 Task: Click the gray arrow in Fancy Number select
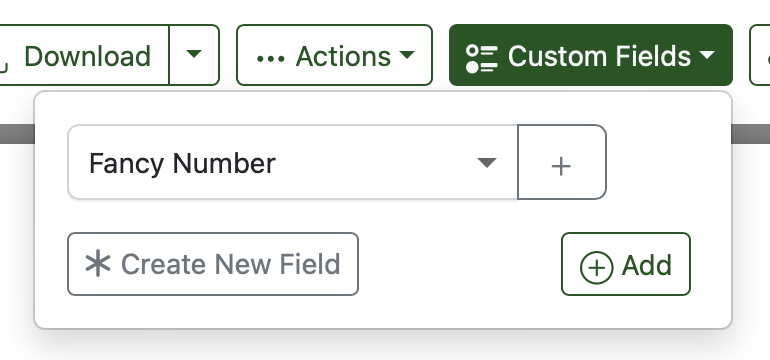pos(487,163)
